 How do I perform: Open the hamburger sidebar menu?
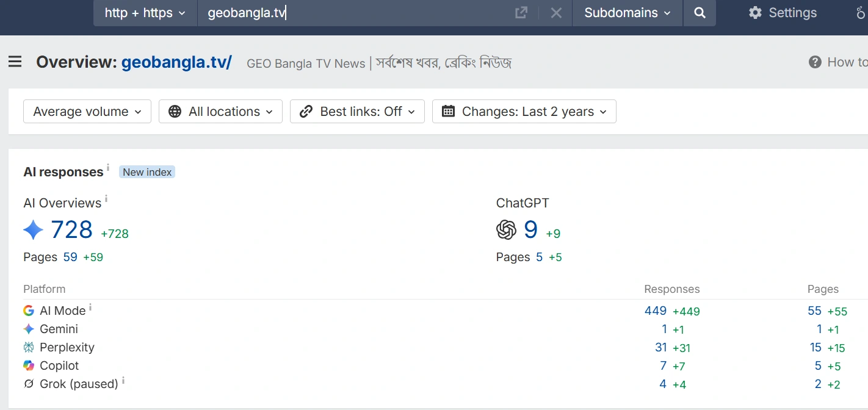click(15, 62)
